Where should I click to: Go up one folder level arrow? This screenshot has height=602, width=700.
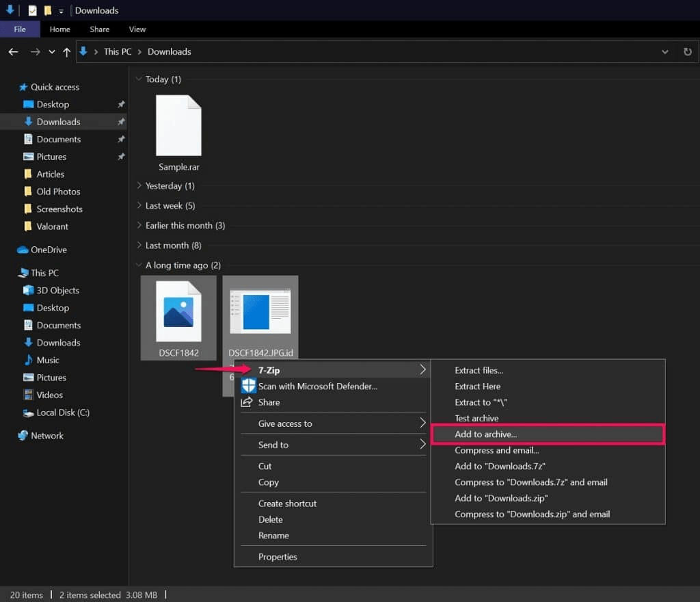(66, 52)
